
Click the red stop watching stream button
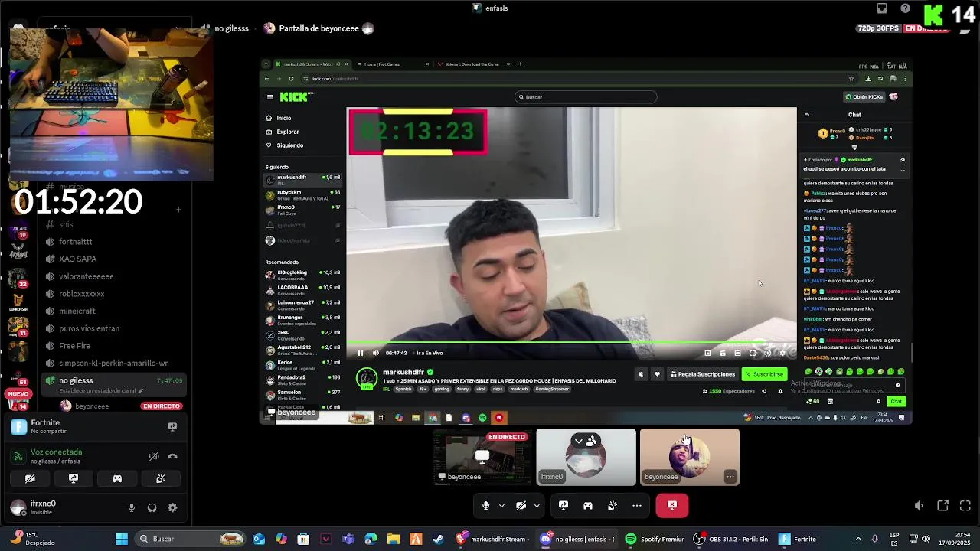pyautogui.click(x=672, y=505)
